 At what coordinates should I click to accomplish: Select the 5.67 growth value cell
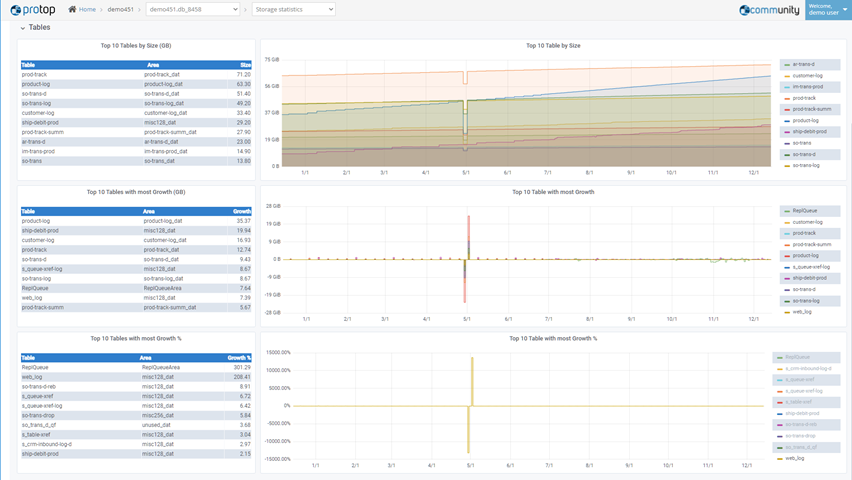[x=245, y=308]
